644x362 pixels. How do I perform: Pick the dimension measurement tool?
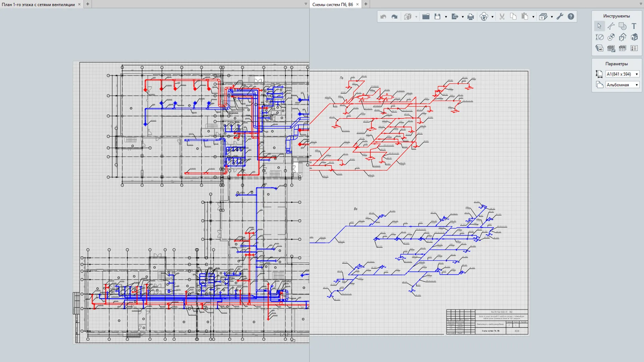(599, 37)
